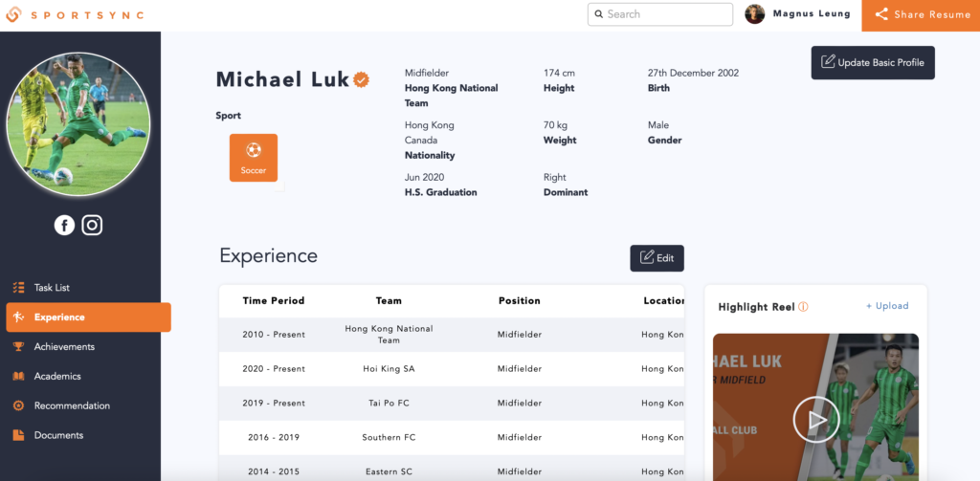Click the SportSync logo icon
The height and width of the screenshot is (481, 980).
click(13, 14)
